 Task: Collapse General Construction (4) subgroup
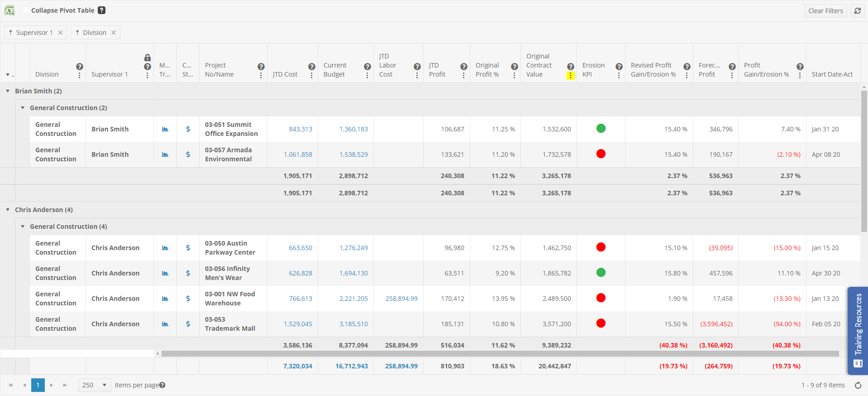(x=23, y=227)
